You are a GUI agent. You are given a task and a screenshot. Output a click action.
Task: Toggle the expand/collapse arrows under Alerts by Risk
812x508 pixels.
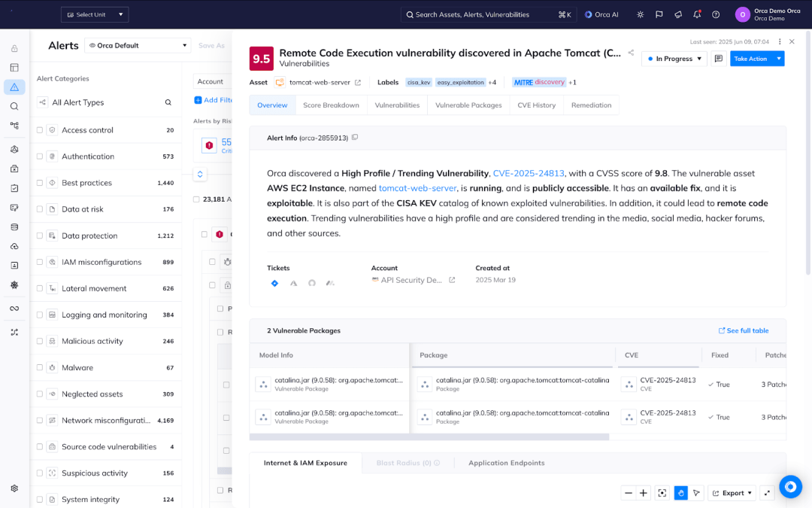coord(200,174)
